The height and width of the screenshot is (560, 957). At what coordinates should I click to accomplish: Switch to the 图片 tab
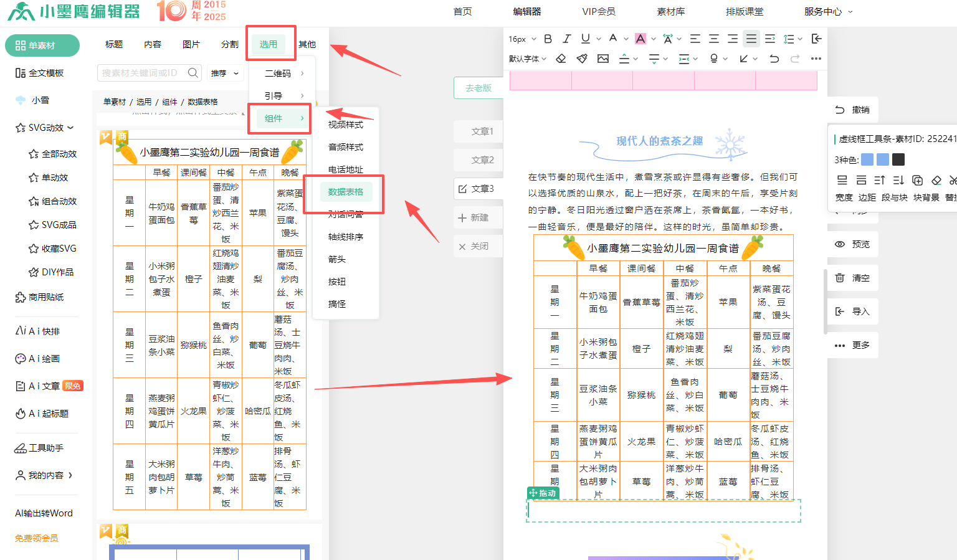point(191,44)
